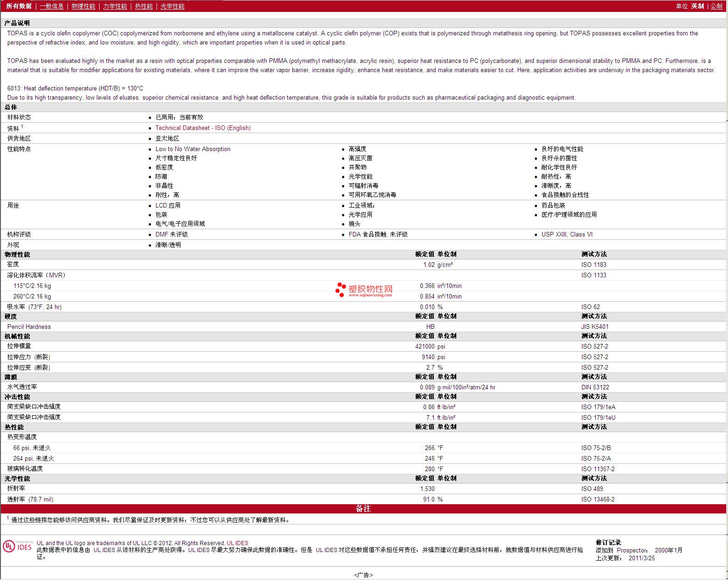The image size is (728, 580).
Task: Select the 所有数据 tab
Action: [x=19, y=6]
